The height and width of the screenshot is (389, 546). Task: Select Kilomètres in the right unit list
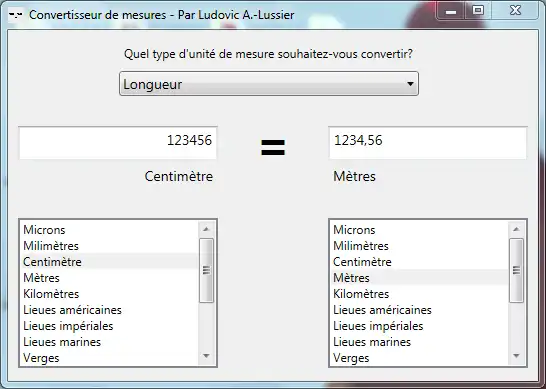(419, 294)
